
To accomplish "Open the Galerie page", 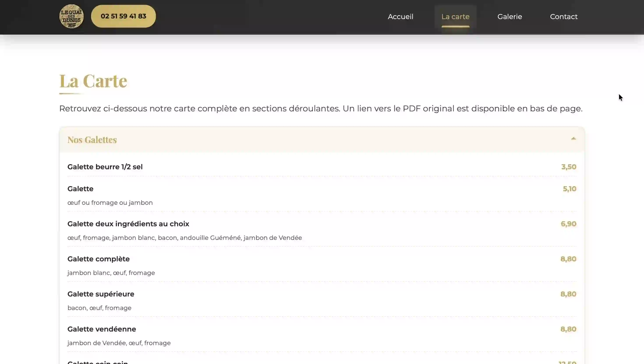I will [510, 16].
